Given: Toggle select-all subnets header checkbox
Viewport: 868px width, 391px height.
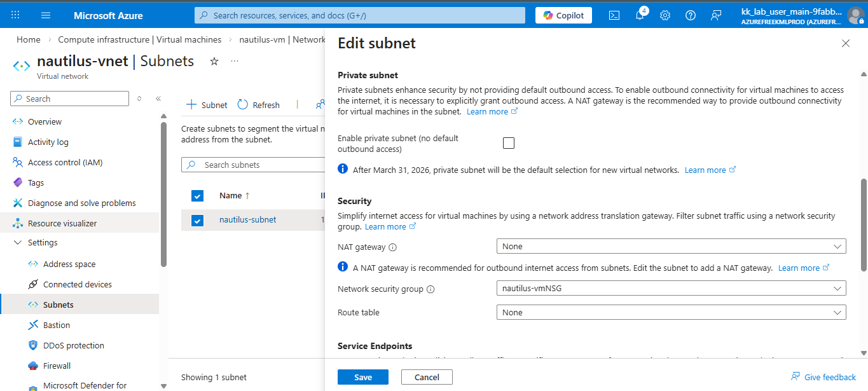Looking at the screenshot, I should 197,196.
